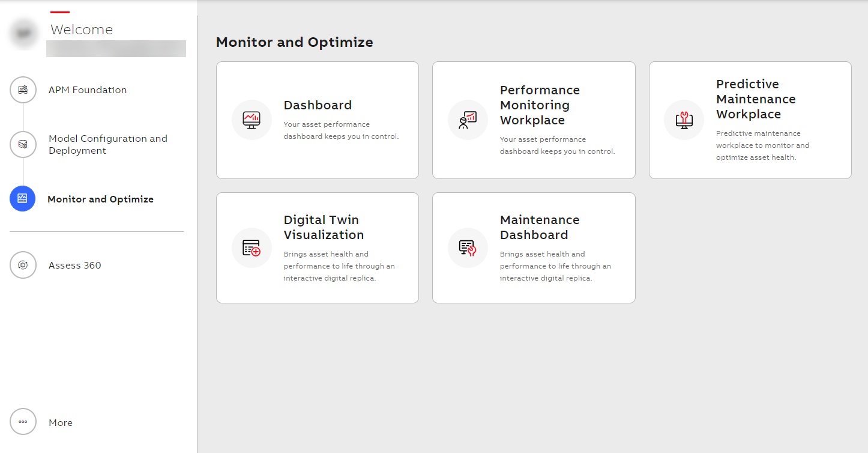
Task: Click the blue Monitor and Optimize icon
Action: [23, 199]
